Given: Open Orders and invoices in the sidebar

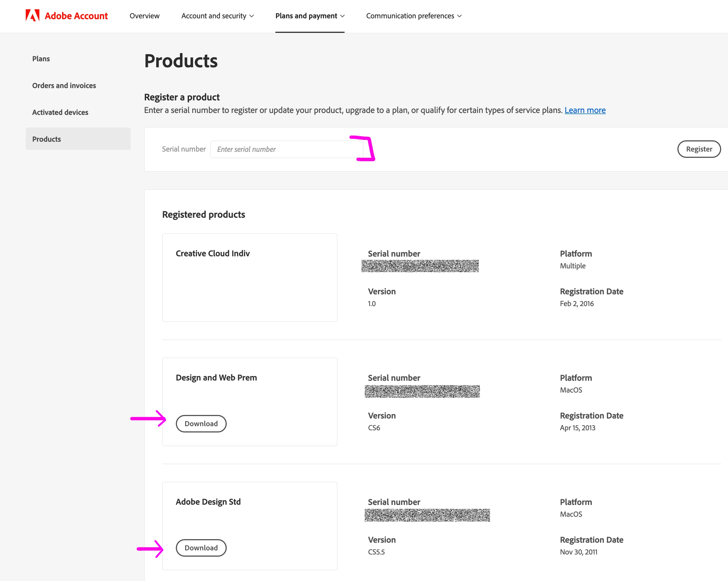Looking at the screenshot, I should pyautogui.click(x=64, y=85).
